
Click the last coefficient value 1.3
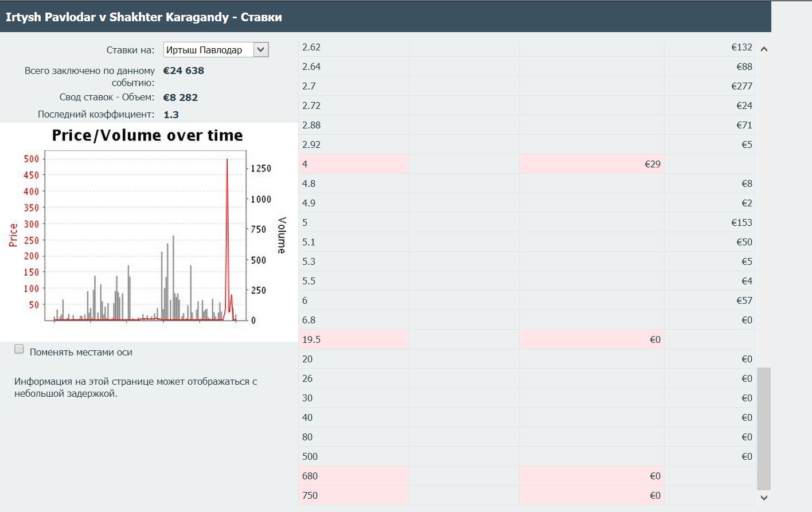coord(171,115)
